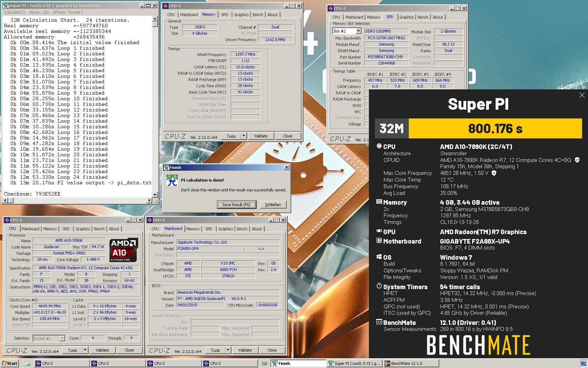588x368 pixels.
Task: Click the Super PI log scroll-down arrow
Action: coord(155,195)
